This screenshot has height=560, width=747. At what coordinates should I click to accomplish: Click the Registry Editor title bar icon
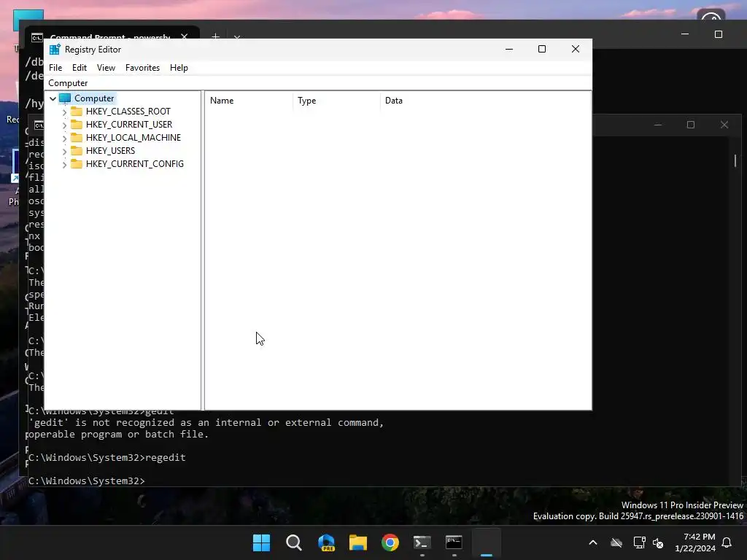[x=55, y=50]
